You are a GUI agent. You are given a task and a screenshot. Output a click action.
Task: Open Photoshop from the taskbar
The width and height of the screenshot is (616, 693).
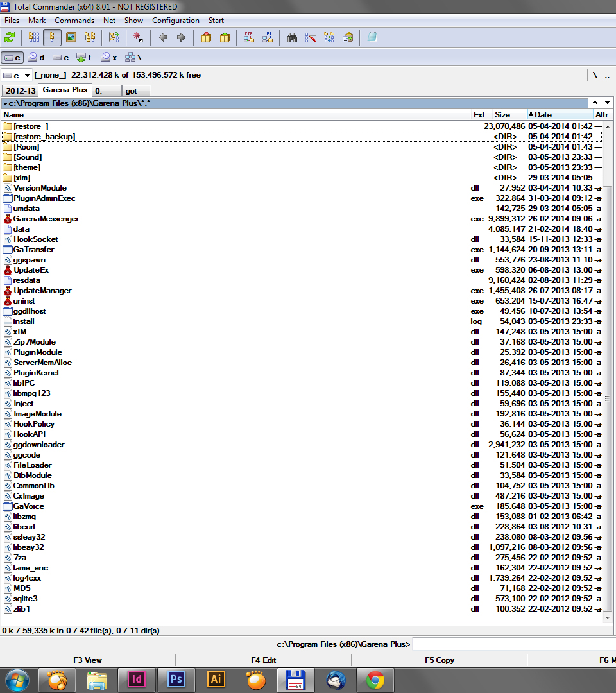tap(176, 680)
